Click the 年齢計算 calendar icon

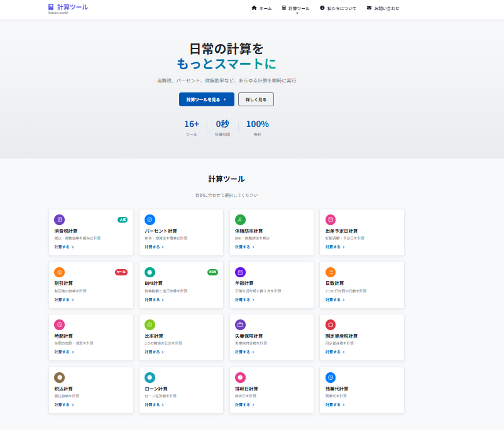tap(239, 272)
